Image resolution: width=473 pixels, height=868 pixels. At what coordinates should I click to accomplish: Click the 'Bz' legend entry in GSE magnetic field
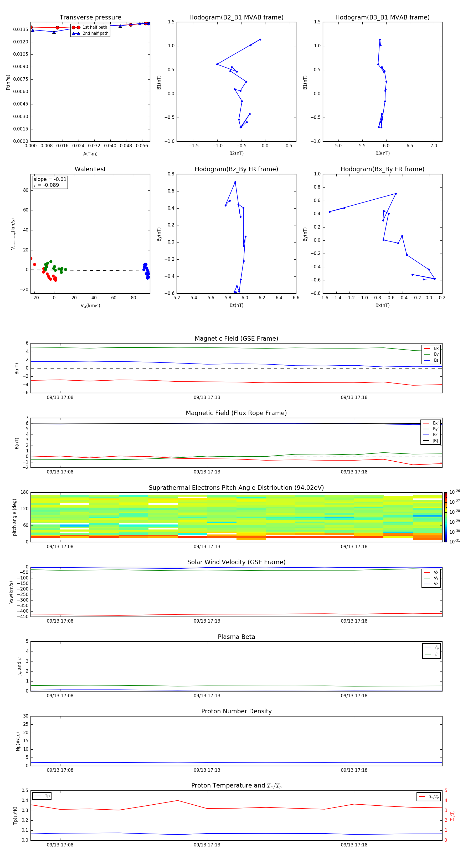pos(431,360)
